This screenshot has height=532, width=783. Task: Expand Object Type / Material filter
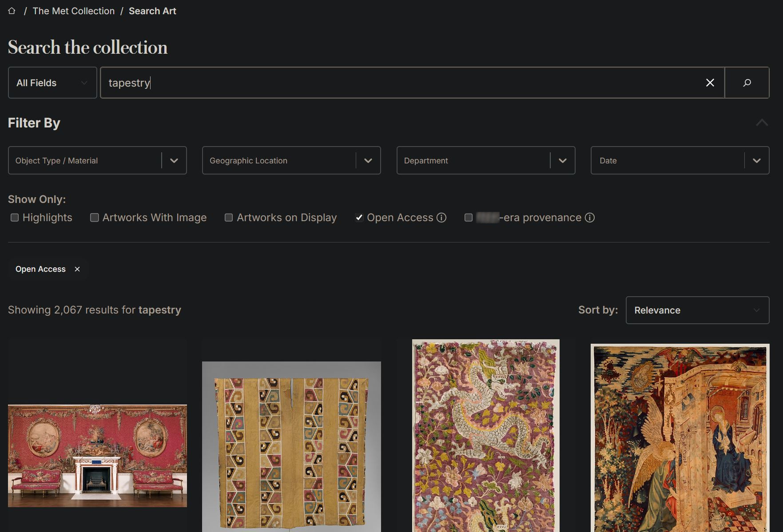[x=97, y=160]
